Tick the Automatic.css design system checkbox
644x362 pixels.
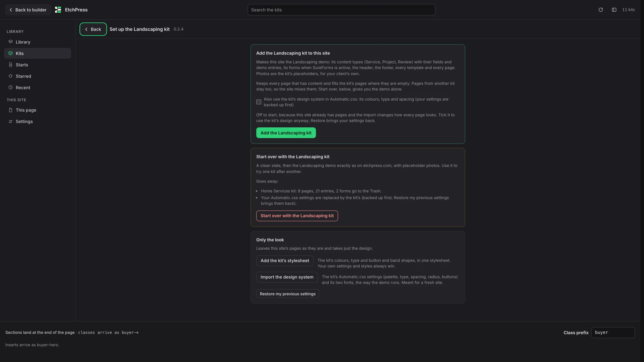[x=259, y=102]
